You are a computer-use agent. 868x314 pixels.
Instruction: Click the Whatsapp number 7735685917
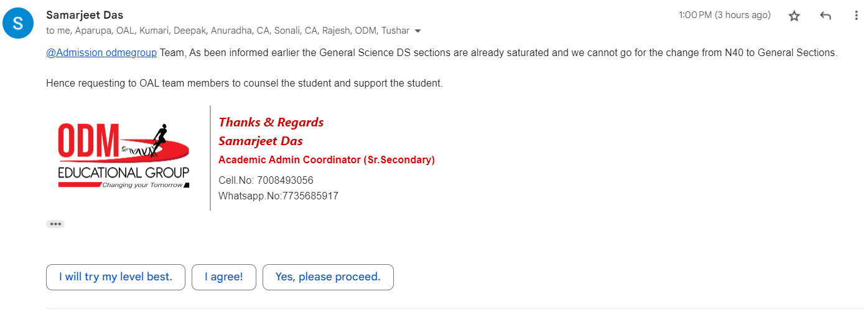[x=310, y=196]
